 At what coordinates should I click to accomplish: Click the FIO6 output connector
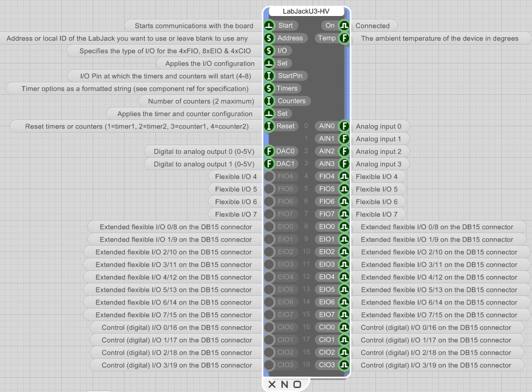click(x=345, y=201)
